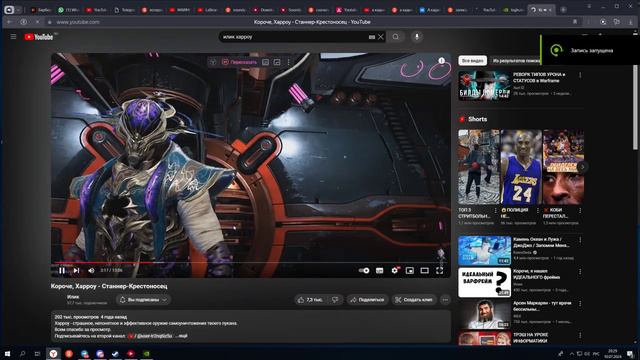Screen dimensions: 640x360
Task: Open browser downloads icon
Action: pyautogui.click(x=631, y=22)
